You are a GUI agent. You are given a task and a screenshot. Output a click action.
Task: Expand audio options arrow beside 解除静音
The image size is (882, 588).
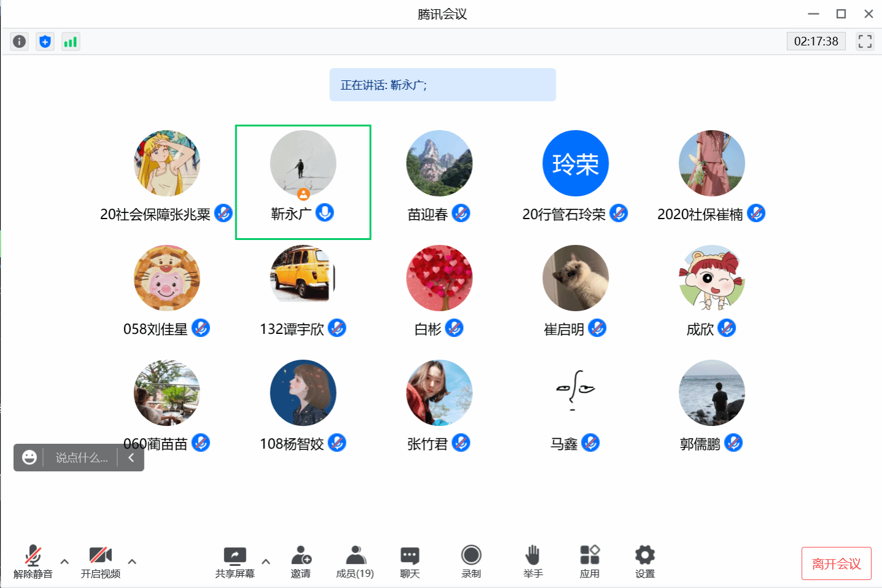(64, 561)
